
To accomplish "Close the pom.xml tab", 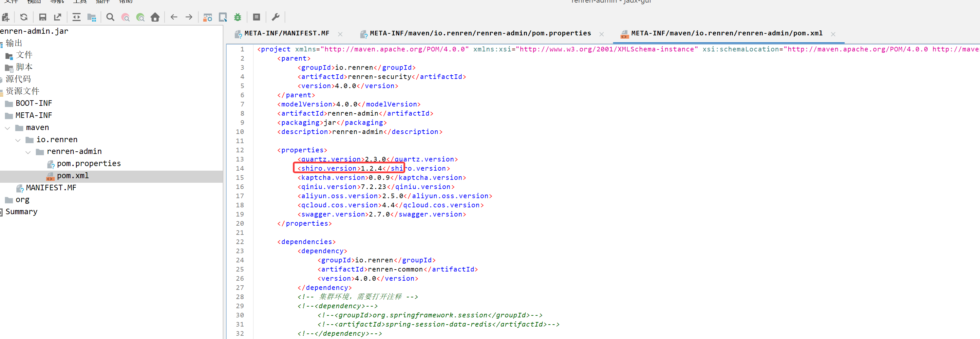I will [x=833, y=34].
